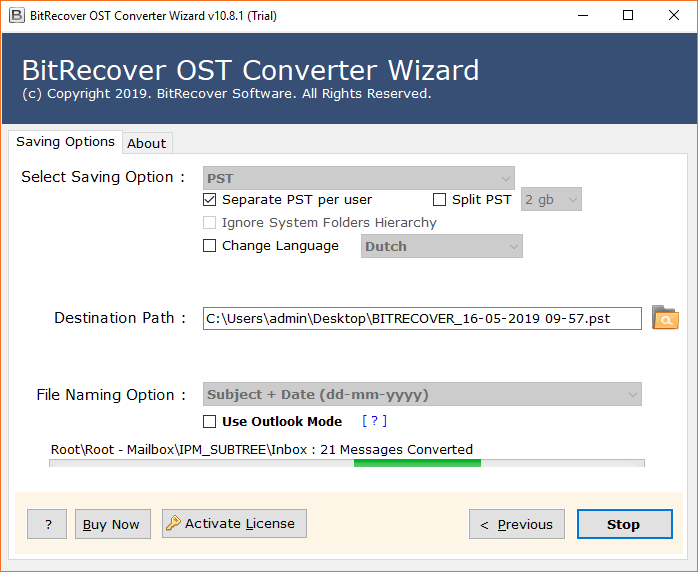This screenshot has width=698, height=572.
Task: Click the Select Saving Option label
Action: [103, 177]
